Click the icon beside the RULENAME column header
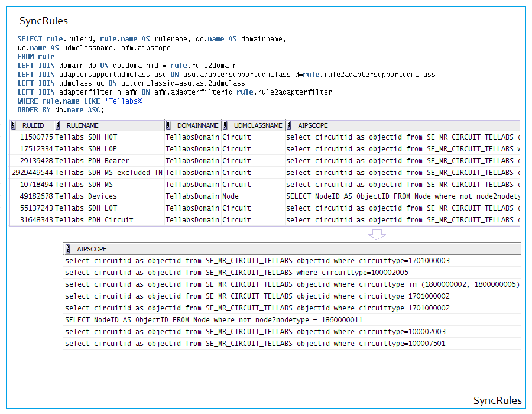Viewport: 532px width, 414px height. coord(58,125)
